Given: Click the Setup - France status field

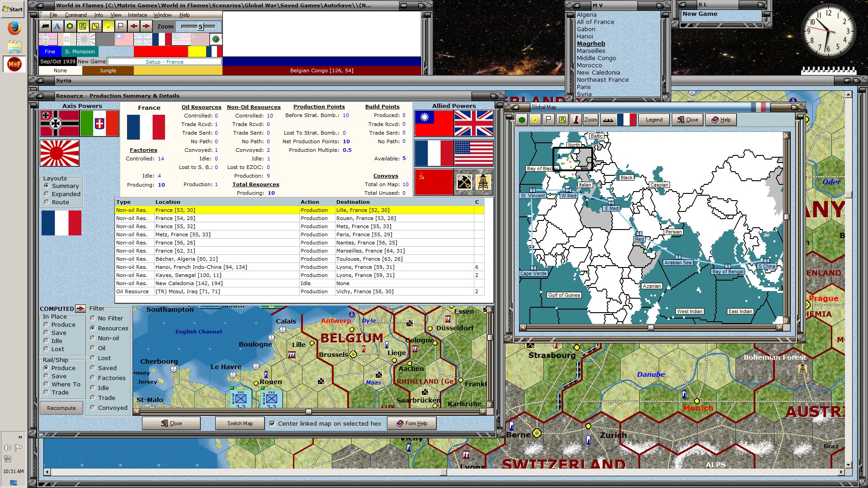Looking at the screenshot, I should click(x=165, y=61).
